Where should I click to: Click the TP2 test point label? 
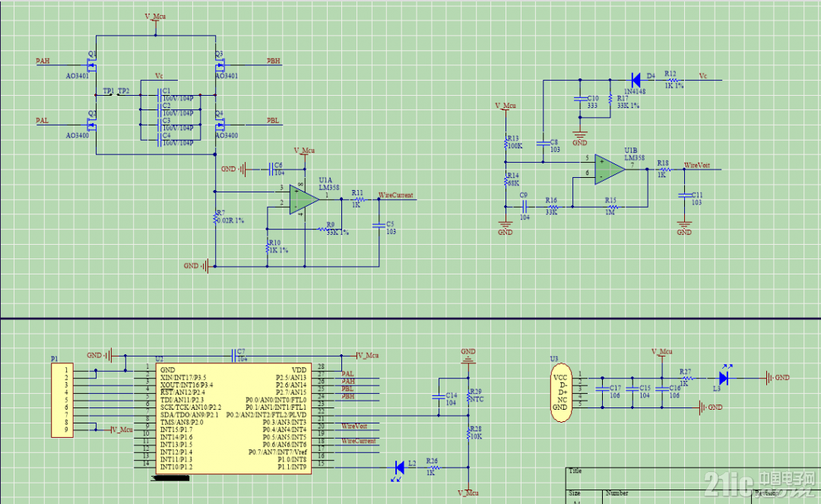(124, 91)
